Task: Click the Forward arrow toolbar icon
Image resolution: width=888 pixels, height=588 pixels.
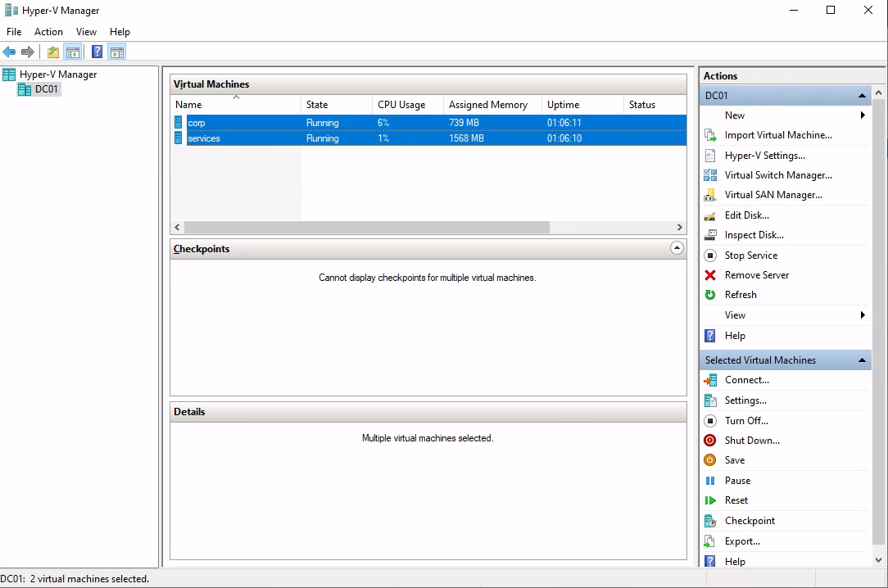Action: coord(27,52)
